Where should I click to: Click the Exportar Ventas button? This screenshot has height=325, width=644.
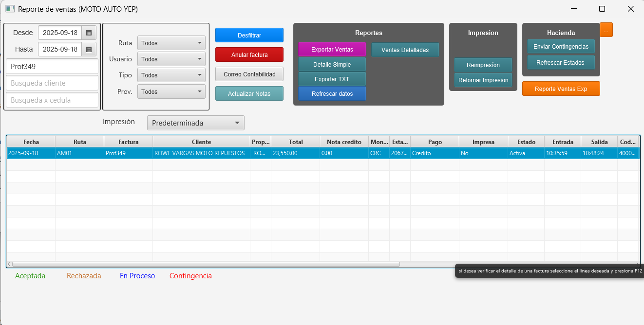(x=332, y=50)
